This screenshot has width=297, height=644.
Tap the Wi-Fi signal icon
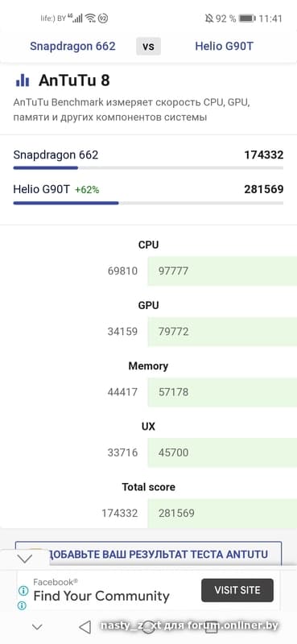[x=90, y=18]
